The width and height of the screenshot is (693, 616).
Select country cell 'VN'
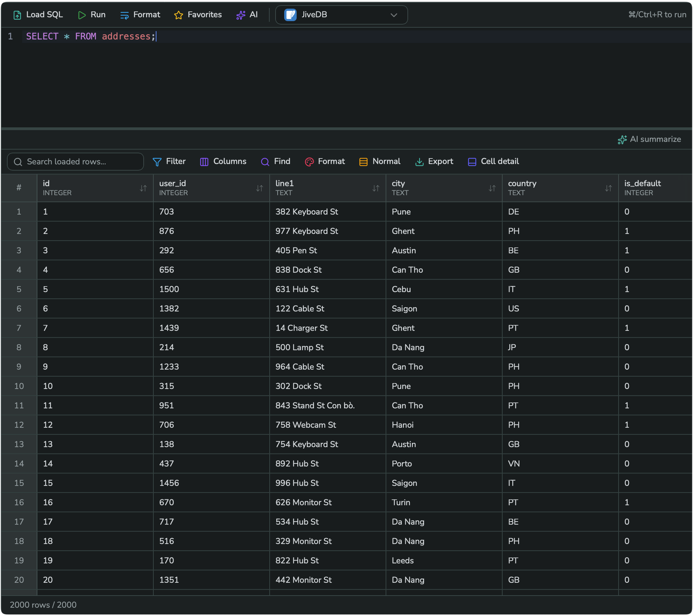click(560, 464)
